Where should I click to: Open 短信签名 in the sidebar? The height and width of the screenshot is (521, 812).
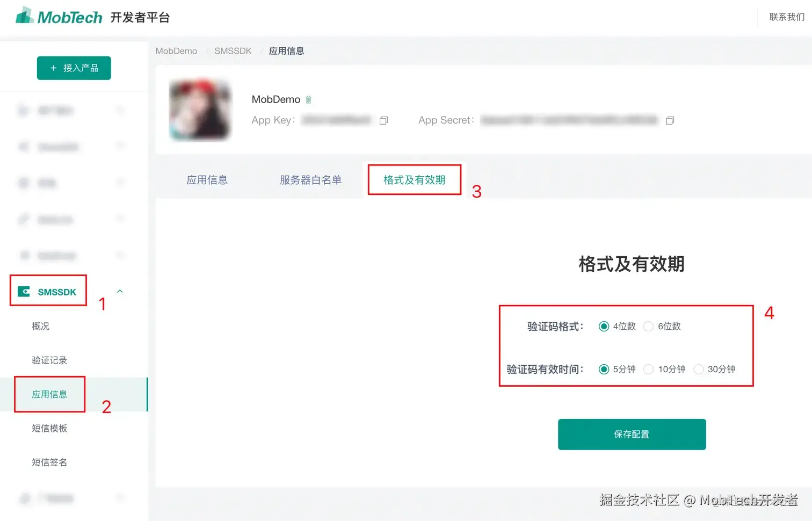(49, 462)
